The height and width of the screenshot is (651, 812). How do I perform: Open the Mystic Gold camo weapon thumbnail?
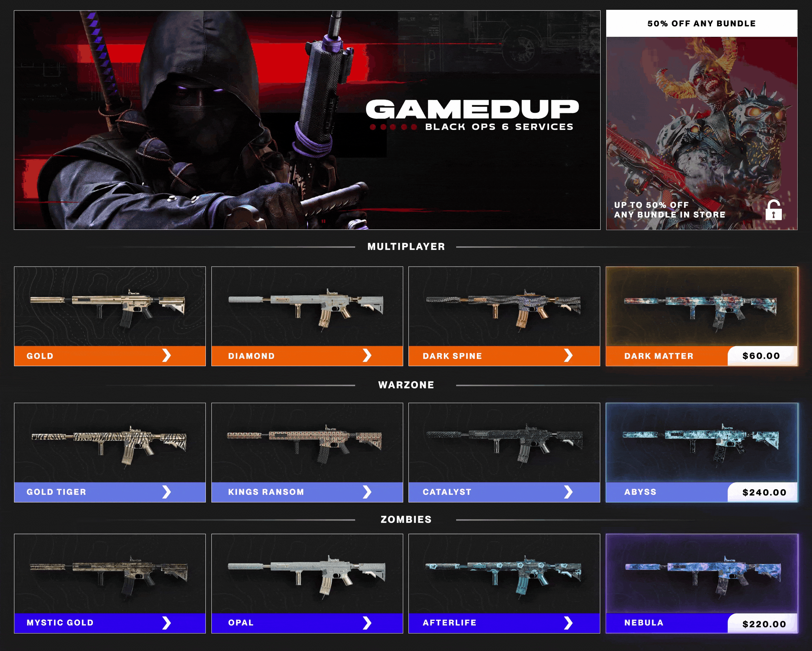point(110,574)
